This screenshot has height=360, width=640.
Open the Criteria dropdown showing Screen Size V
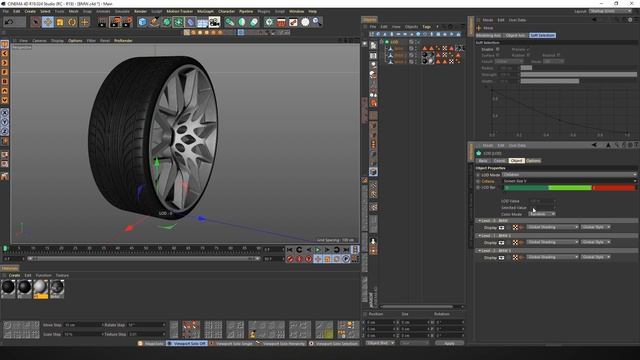(569, 181)
